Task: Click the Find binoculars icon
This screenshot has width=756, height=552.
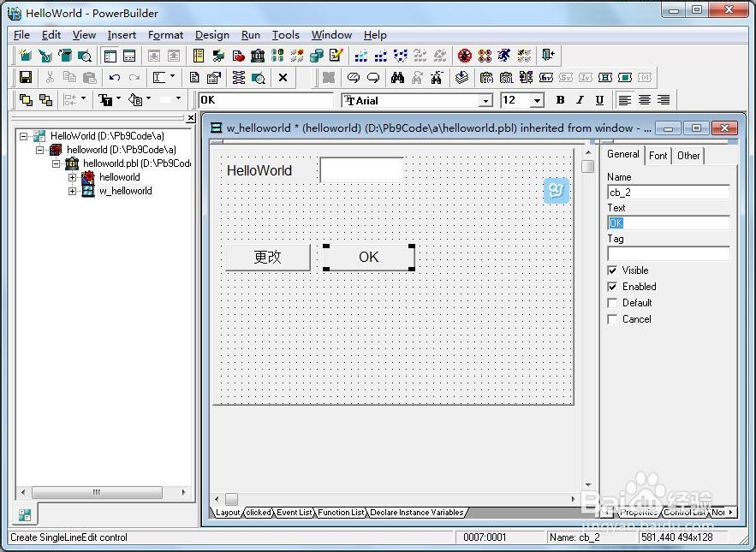Action: click(x=397, y=77)
